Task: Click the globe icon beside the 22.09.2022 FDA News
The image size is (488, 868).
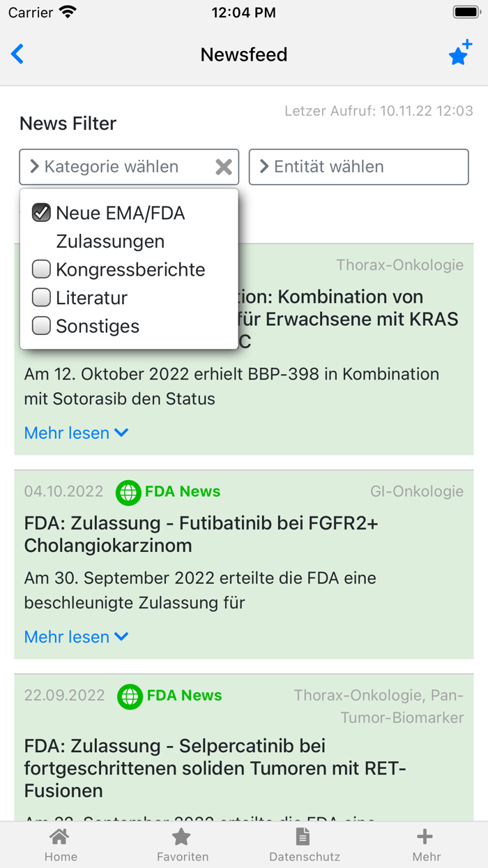Action: (128, 696)
